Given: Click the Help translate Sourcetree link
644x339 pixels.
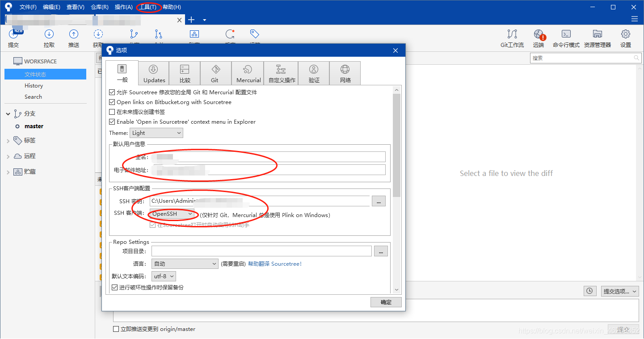Looking at the screenshot, I should 275,264.
